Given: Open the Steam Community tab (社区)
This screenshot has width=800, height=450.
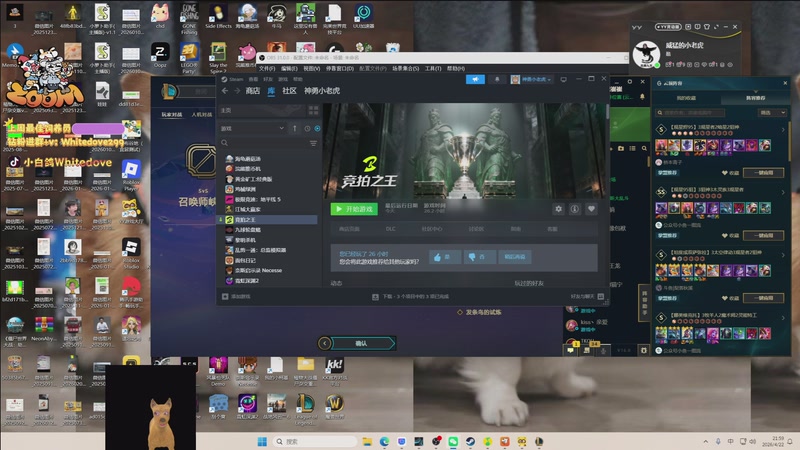Looking at the screenshot, I should pyautogui.click(x=289, y=91).
